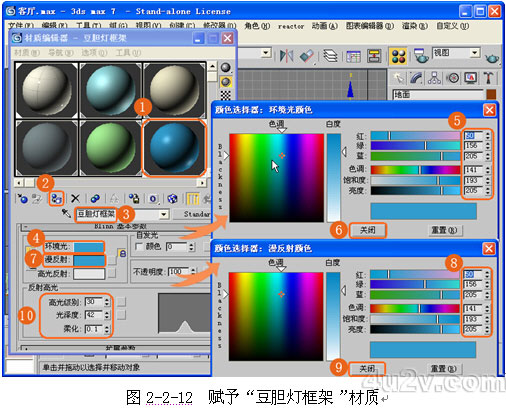This screenshot has height=416, width=506.
Task: Click the 红 spinner in the 环境光颜色 dialog
Action: point(488,136)
